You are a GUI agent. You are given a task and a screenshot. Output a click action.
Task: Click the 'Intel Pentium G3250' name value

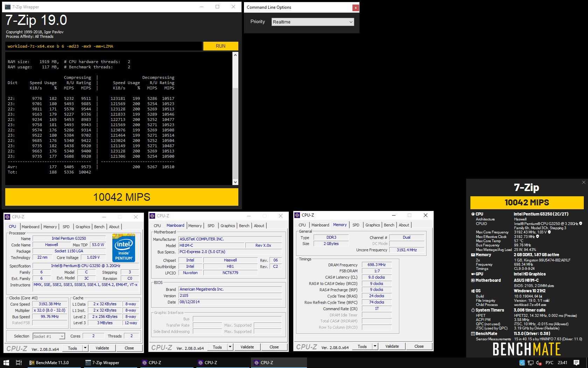69,238
